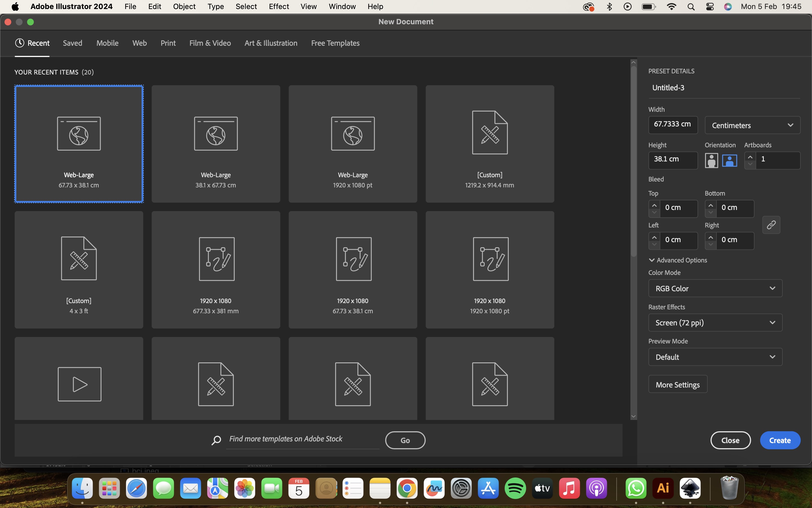
Task: Open Spotify from the dock
Action: tap(515, 488)
